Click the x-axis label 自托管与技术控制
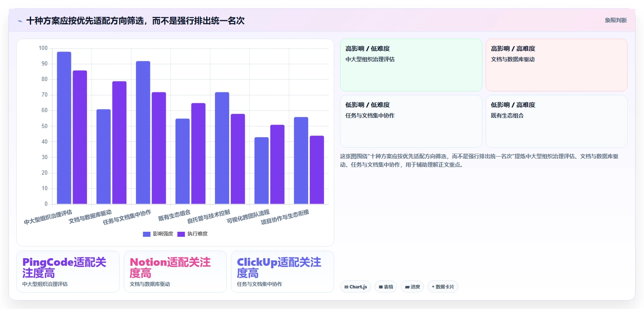Screen dimensions: 644x309 [x=209, y=216]
